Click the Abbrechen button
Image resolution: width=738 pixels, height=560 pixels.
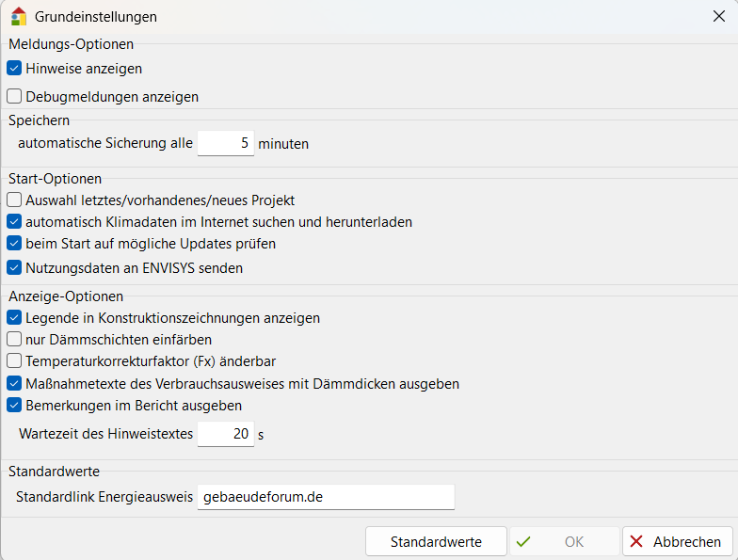click(x=677, y=541)
